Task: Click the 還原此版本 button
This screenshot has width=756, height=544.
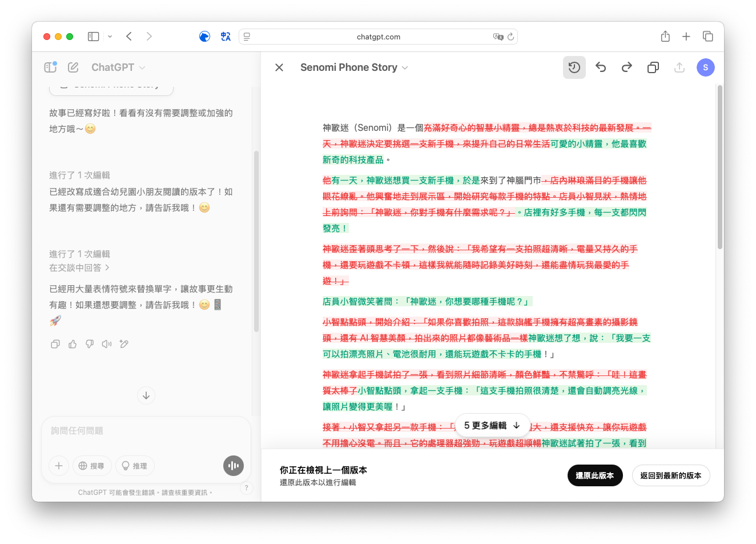Action: coord(594,475)
